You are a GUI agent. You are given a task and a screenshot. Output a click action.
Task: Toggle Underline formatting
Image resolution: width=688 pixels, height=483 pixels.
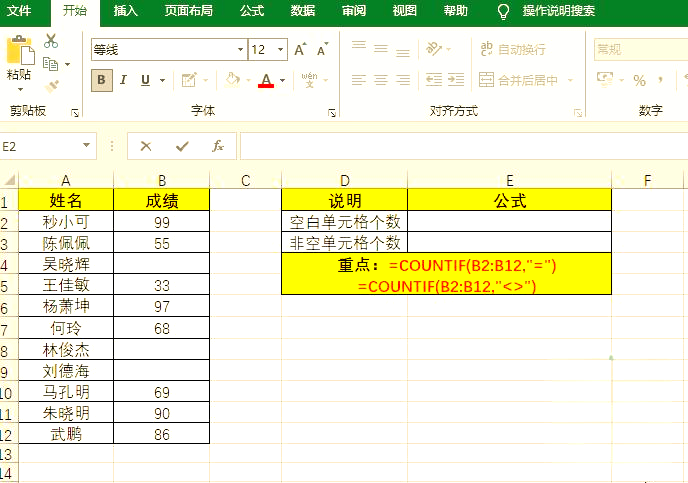pos(145,80)
